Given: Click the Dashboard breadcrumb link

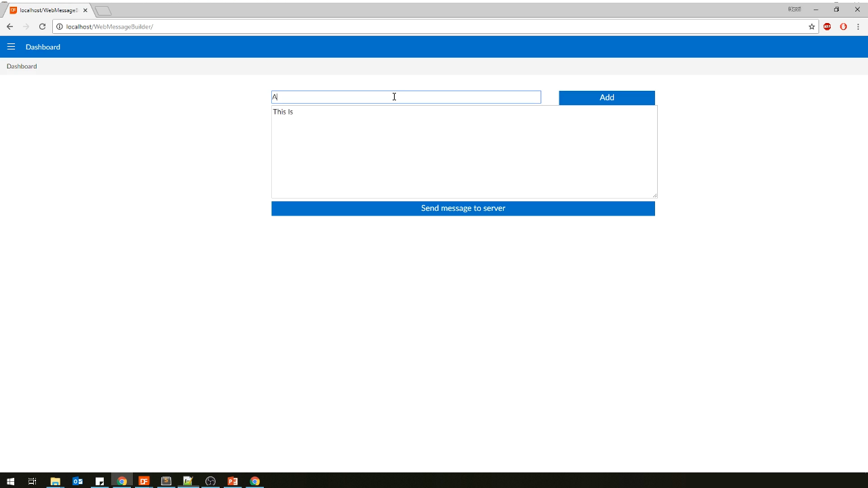Looking at the screenshot, I should [22, 66].
